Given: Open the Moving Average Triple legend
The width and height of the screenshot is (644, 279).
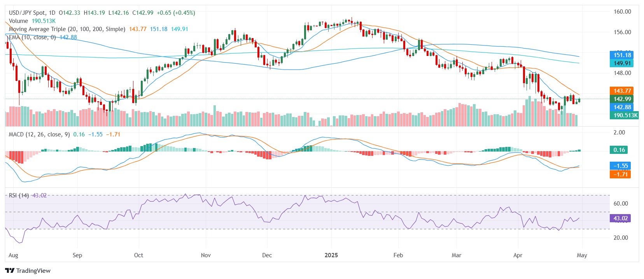Looking at the screenshot, I should pyautogui.click(x=67, y=29).
